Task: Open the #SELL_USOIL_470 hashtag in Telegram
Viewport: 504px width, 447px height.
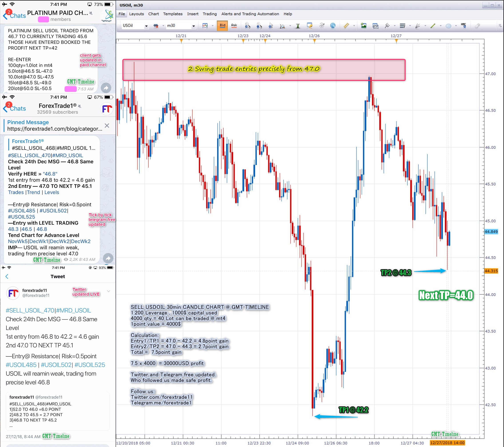Action: [x=29, y=155]
